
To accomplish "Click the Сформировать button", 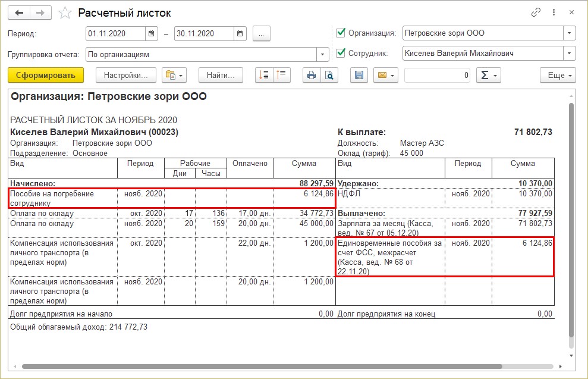I will [x=46, y=75].
